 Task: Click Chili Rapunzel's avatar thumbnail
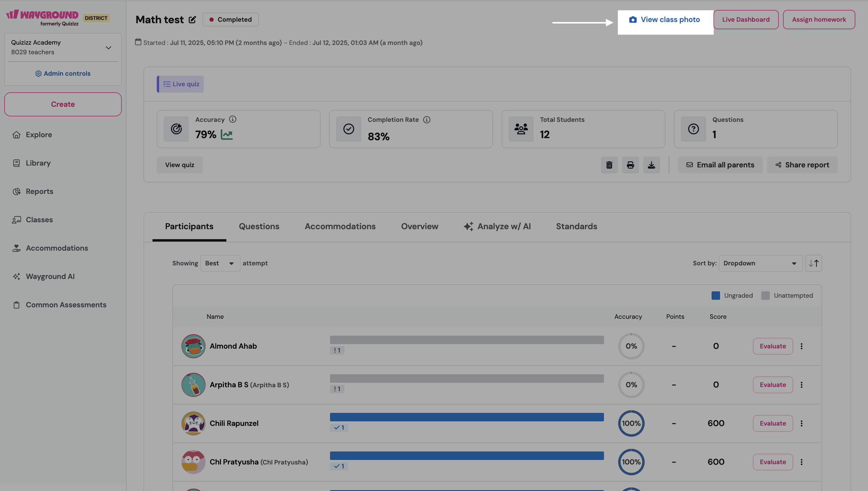(193, 423)
